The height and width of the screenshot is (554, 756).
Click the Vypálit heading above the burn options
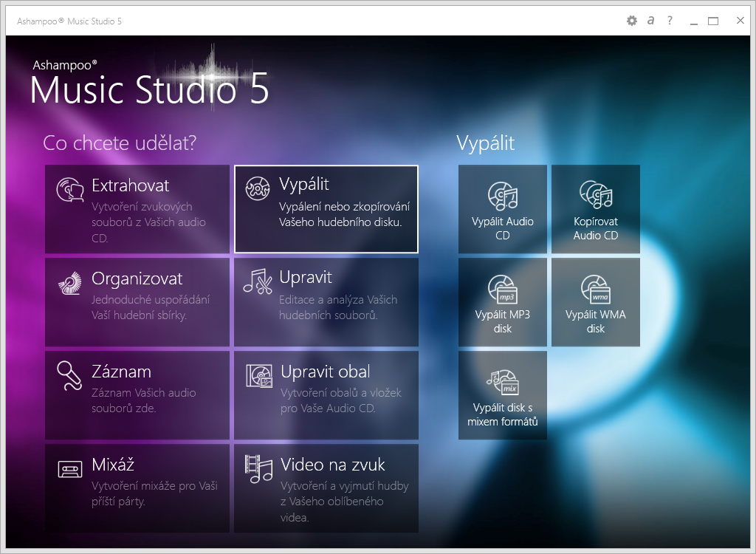(486, 143)
